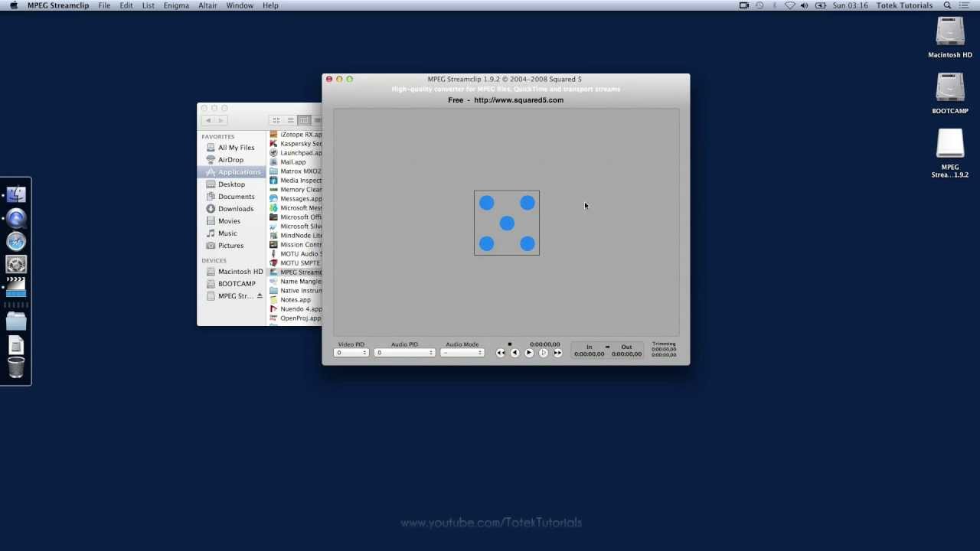Eject the MPEG Streamclip disk in Finder sidebar
Image resolution: width=980 pixels, height=551 pixels.
pyautogui.click(x=260, y=296)
